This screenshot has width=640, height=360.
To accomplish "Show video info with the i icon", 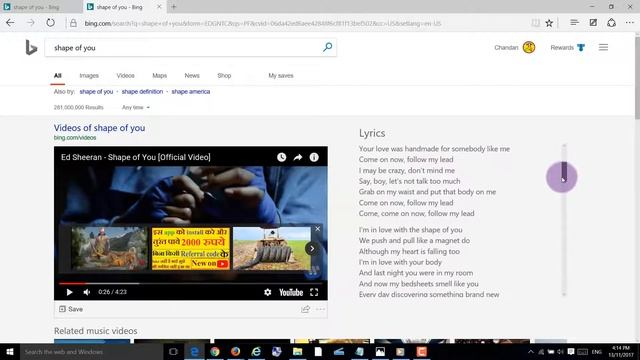I will (314, 157).
